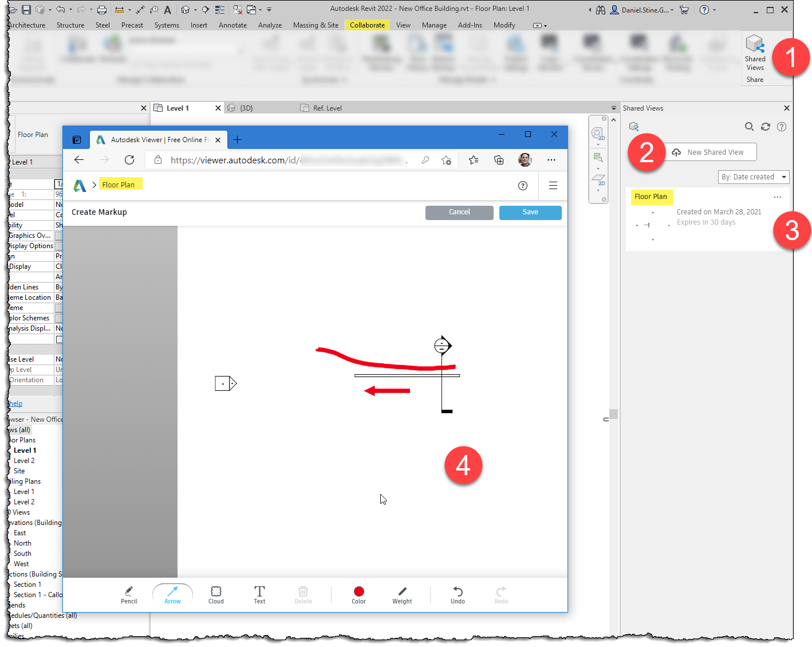Viewport: 812px width, 647px height.
Task: Click the Close Inactive Views icon
Action: (x=238, y=10)
